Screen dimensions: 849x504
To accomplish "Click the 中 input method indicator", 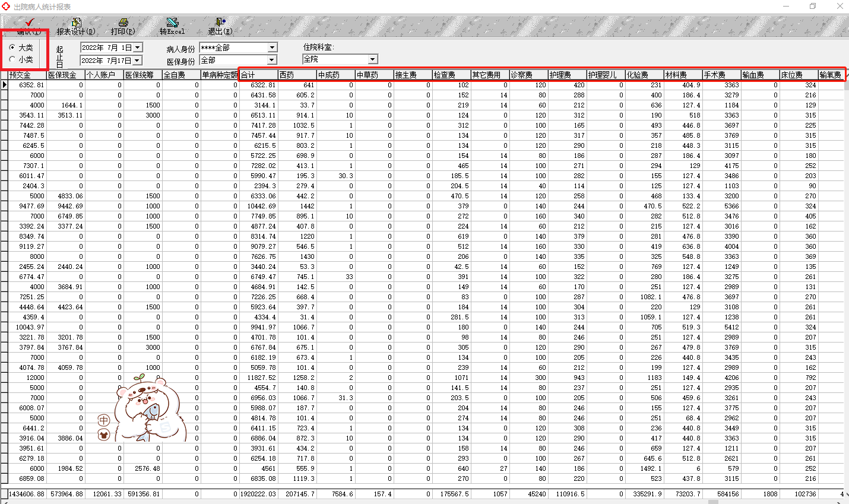I will [x=104, y=420].
